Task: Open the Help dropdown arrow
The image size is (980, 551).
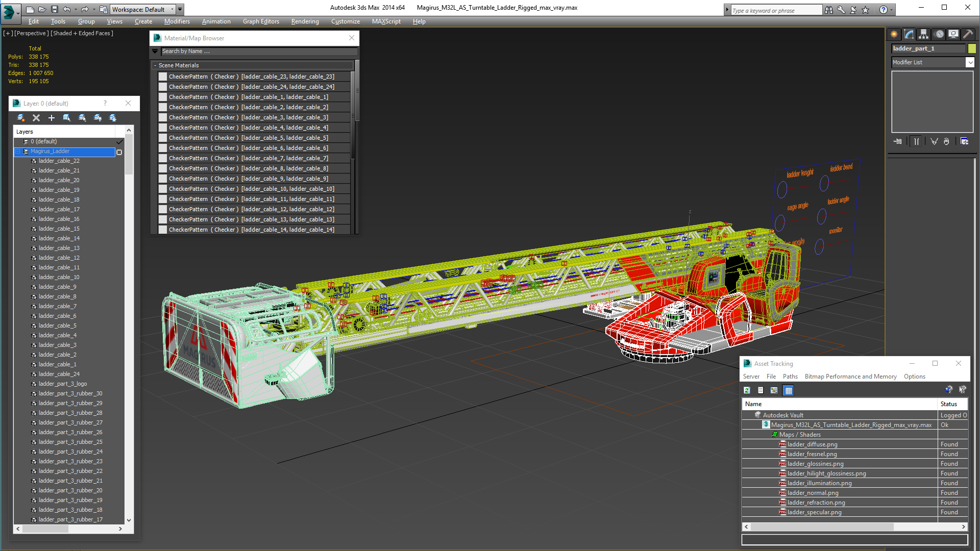Action: tap(891, 10)
